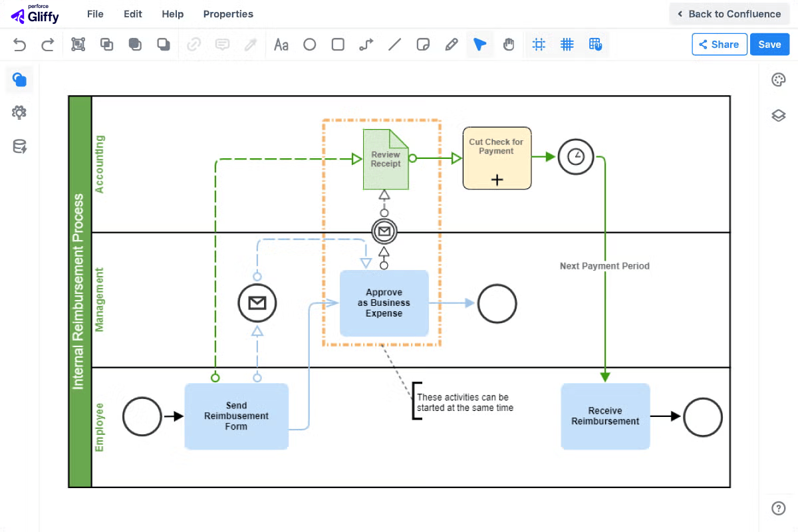The height and width of the screenshot is (532, 798).
Task: Select the Send Reimbursement Form task
Action: click(237, 416)
